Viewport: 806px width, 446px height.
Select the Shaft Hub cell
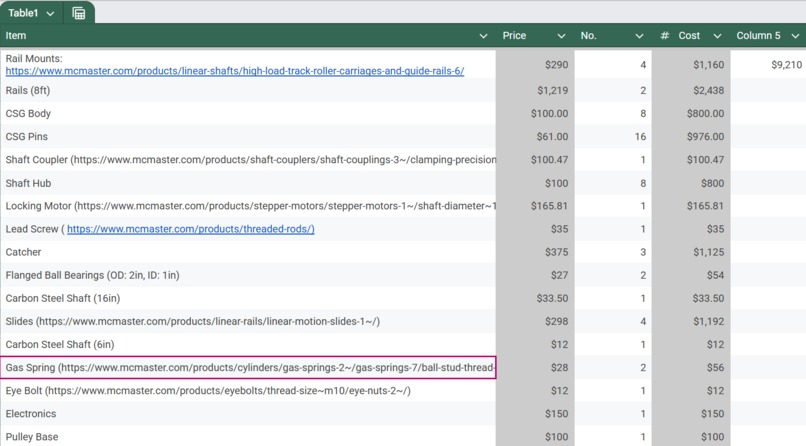click(248, 183)
